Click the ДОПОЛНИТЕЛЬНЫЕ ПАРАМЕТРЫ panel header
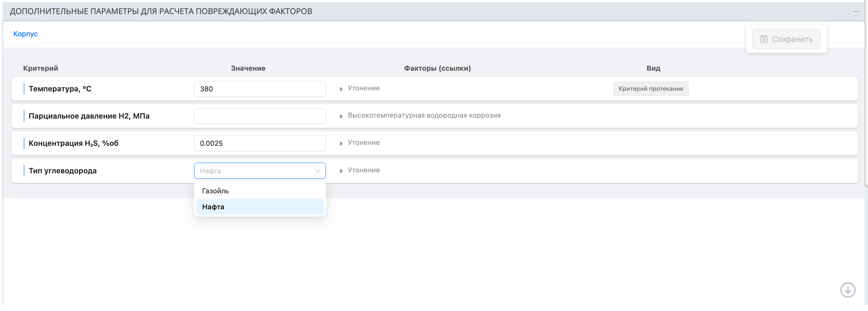Image resolution: width=868 pixels, height=311 pixels. (x=160, y=11)
